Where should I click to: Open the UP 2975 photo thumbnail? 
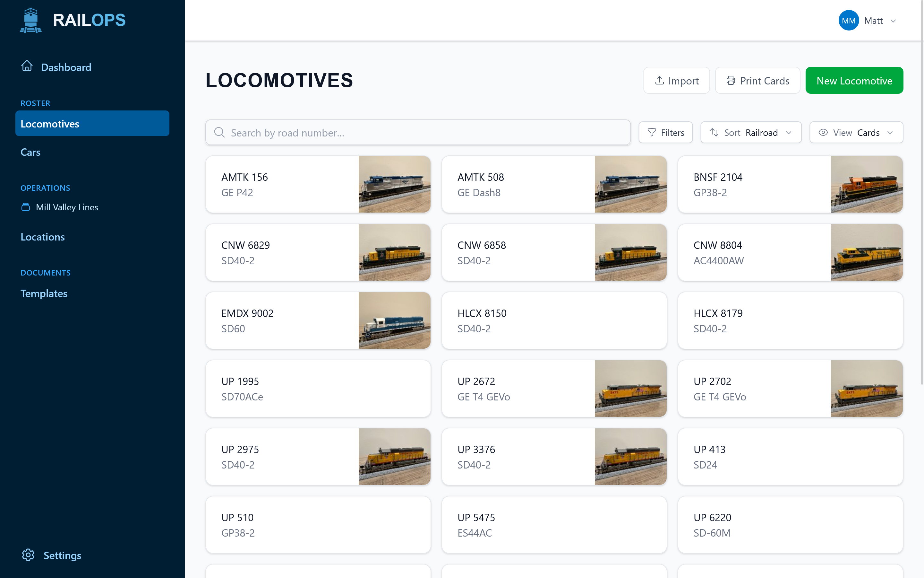(394, 456)
